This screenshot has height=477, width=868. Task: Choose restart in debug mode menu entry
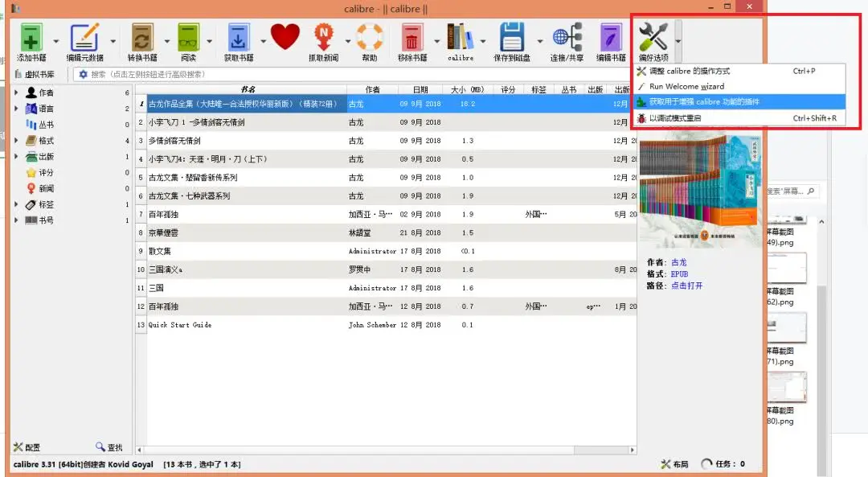pyautogui.click(x=739, y=118)
